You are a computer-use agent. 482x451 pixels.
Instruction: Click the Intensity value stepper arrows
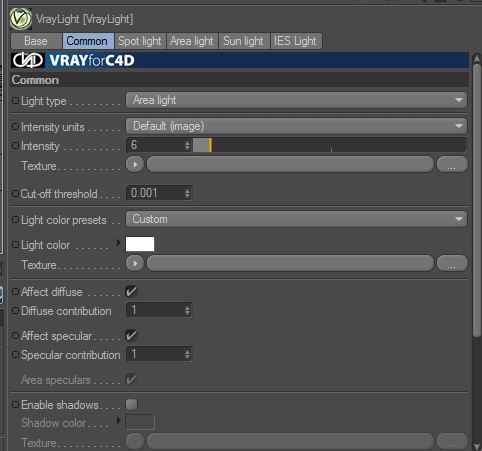(187, 145)
